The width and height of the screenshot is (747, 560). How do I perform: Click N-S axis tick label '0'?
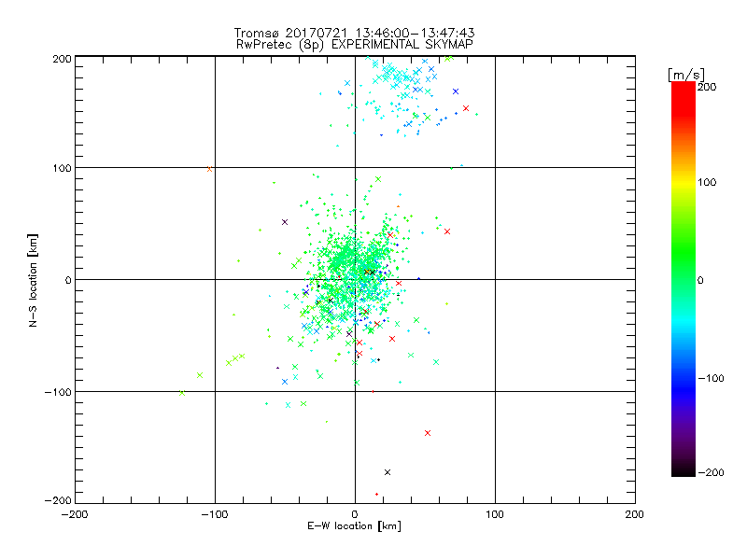click(x=68, y=280)
